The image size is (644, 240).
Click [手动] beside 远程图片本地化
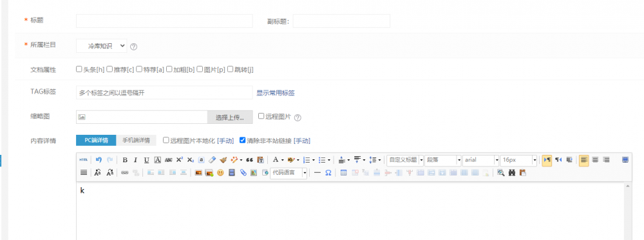225,141
